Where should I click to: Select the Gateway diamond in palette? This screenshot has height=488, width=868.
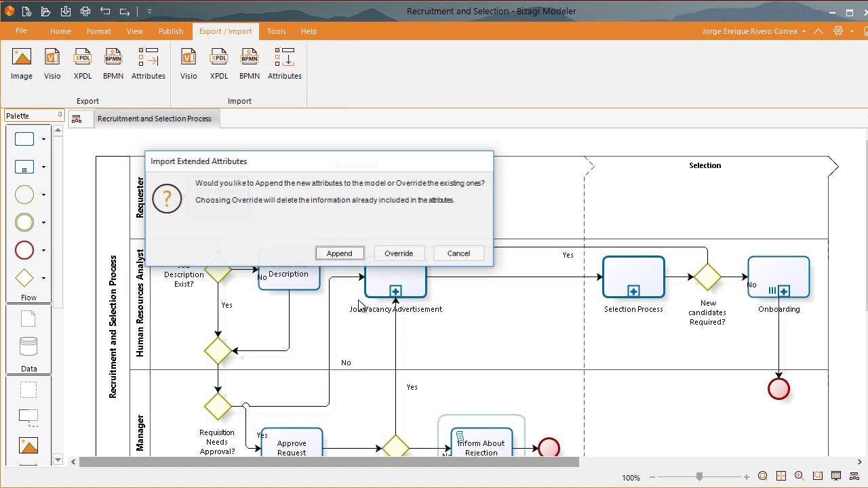point(24,278)
